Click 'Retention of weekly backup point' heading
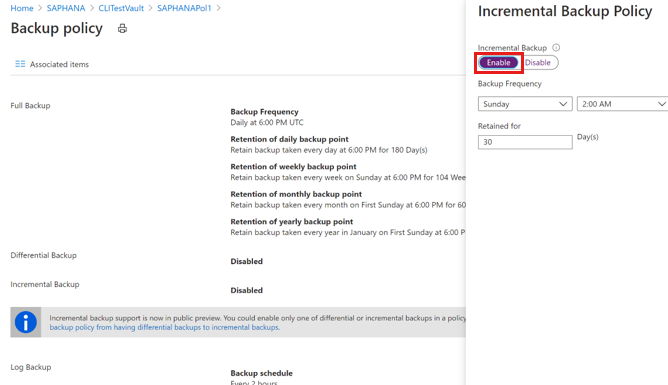The width and height of the screenshot is (668, 385). [x=293, y=167]
